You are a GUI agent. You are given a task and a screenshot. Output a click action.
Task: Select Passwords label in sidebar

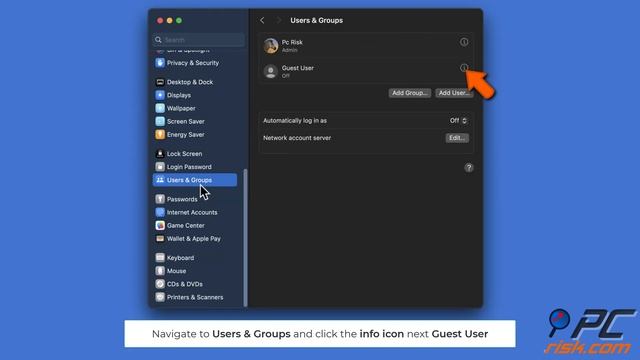click(182, 199)
